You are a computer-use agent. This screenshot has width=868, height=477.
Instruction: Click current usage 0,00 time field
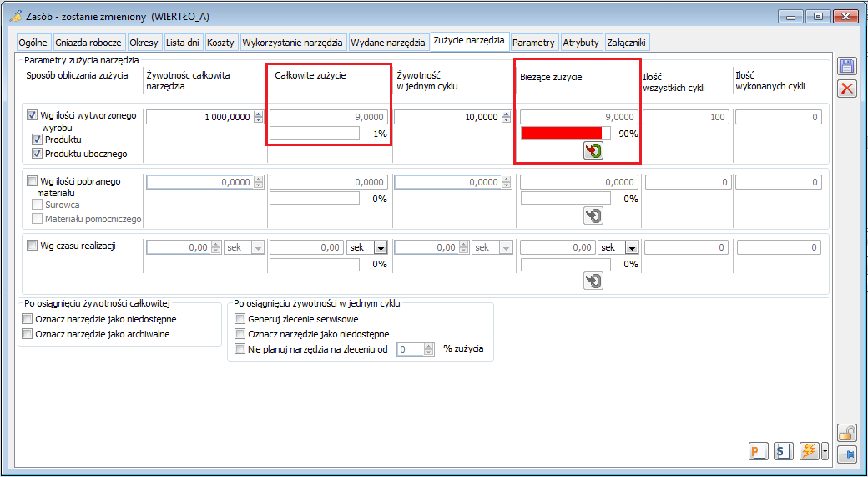point(558,247)
